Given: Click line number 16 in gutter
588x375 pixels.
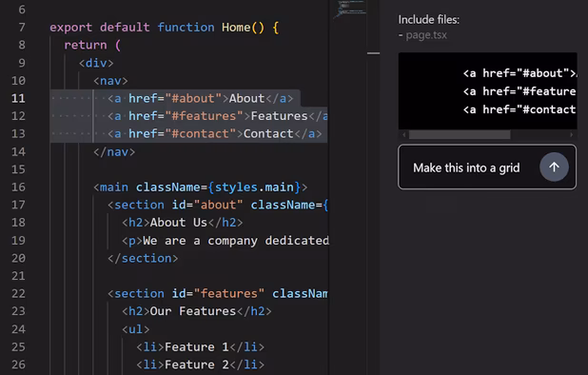Looking at the screenshot, I should (x=18, y=187).
